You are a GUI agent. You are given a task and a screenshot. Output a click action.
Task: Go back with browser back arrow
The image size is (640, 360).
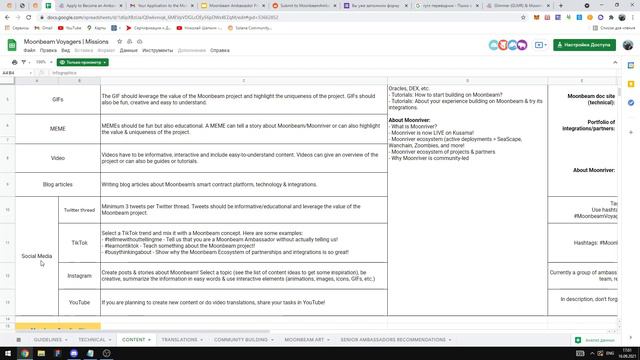7,18
